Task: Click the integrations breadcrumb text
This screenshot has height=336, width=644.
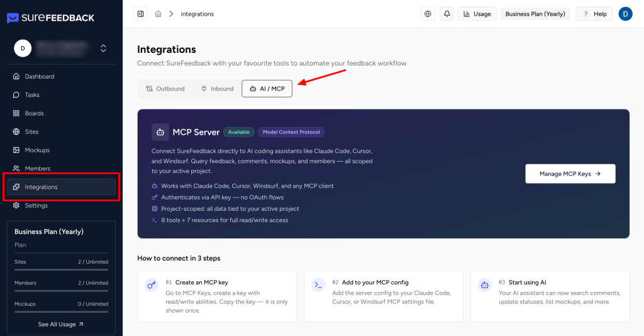Action: click(x=197, y=14)
